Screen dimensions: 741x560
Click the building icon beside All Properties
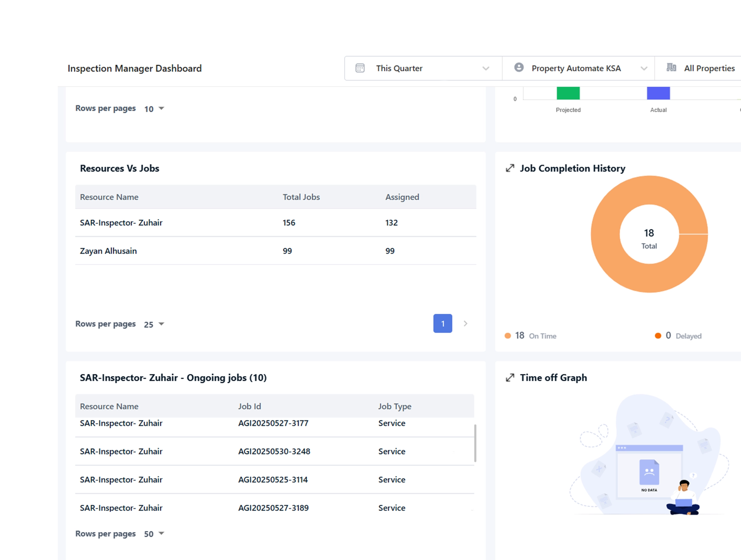[671, 68]
